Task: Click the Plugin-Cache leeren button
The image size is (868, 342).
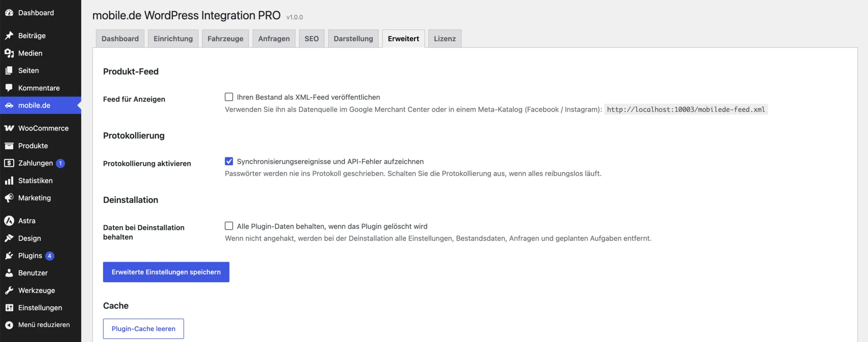Action: [143, 329]
